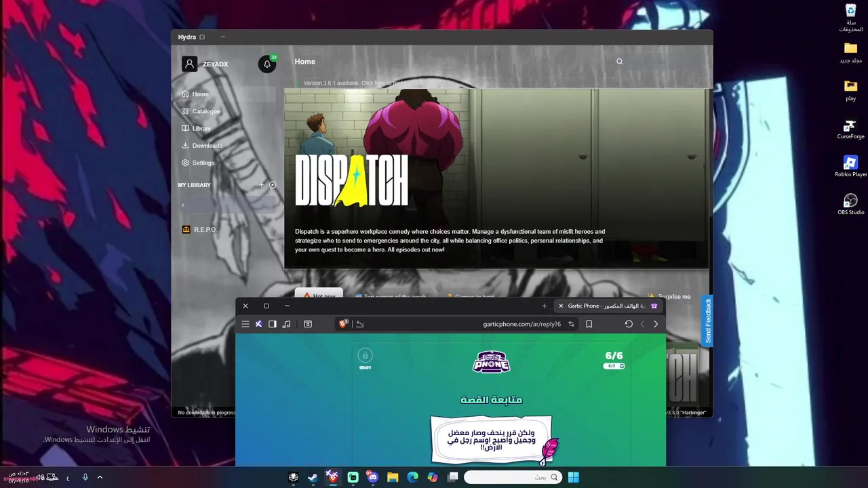Select the CurseForge desktop shortcut

pyautogui.click(x=850, y=129)
